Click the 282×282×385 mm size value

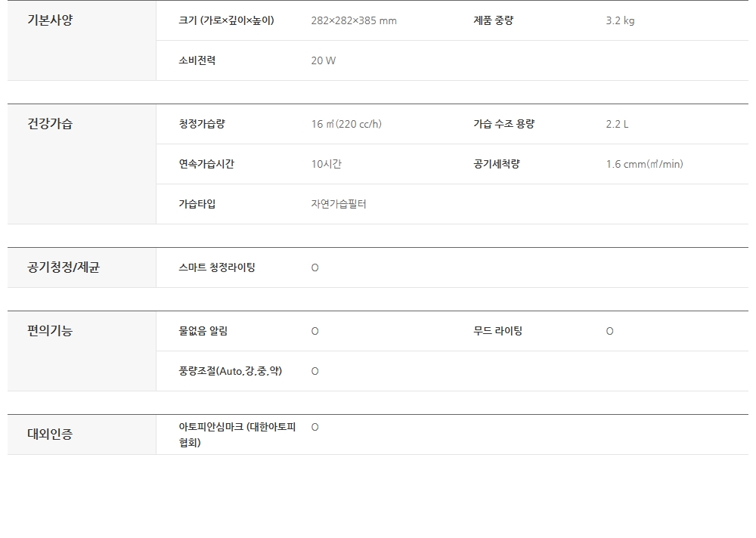[x=354, y=20]
